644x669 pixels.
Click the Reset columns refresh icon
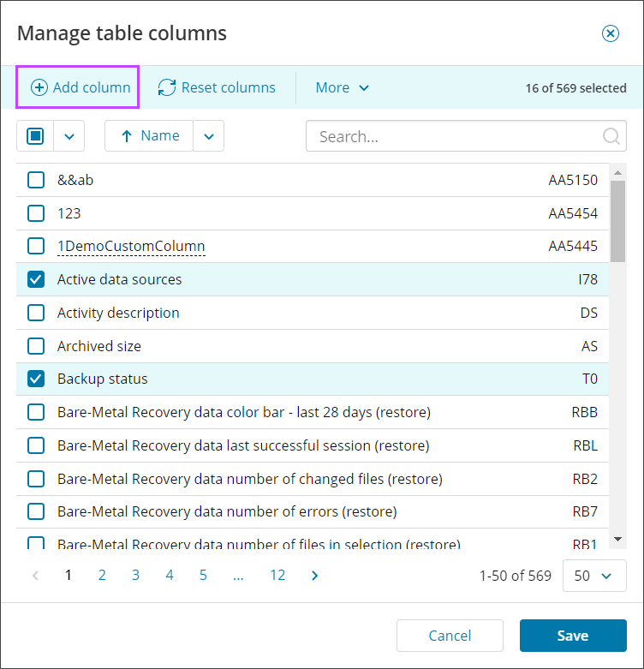point(167,87)
